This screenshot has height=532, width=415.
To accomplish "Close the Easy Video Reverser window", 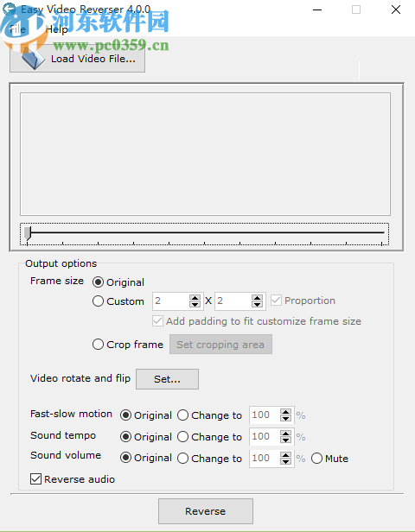I will pyautogui.click(x=396, y=9).
